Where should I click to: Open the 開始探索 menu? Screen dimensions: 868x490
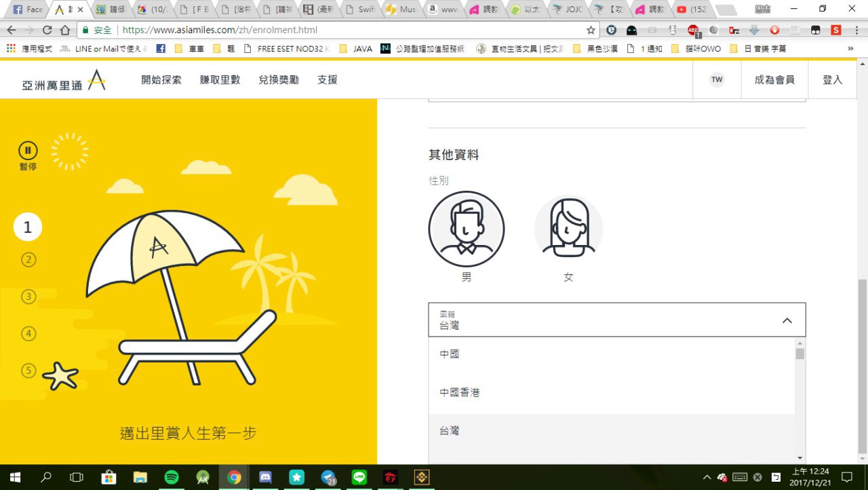point(161,80)
